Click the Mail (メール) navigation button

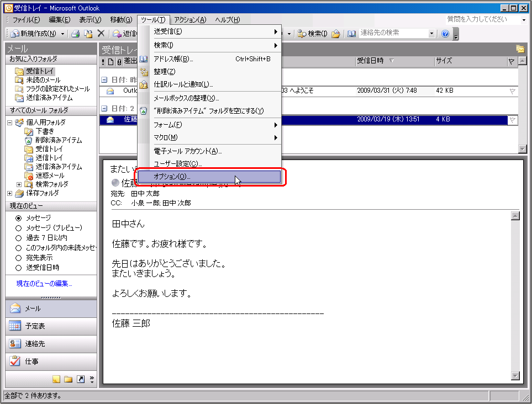click(51, 309)
